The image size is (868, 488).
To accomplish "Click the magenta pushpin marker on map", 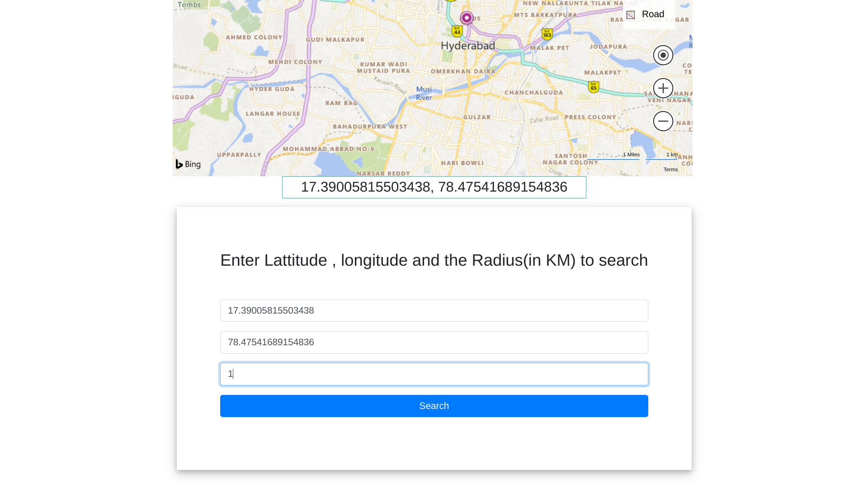I will [467, 18].
